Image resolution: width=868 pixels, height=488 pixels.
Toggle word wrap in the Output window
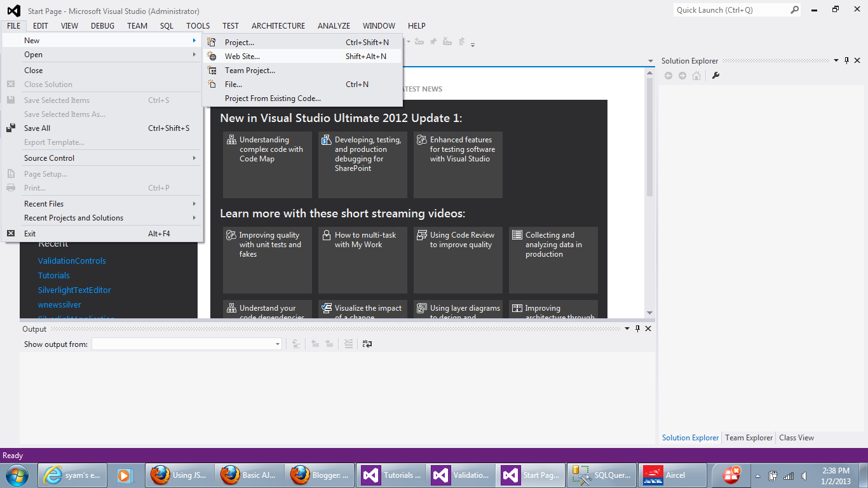click(x=367, y=344)
